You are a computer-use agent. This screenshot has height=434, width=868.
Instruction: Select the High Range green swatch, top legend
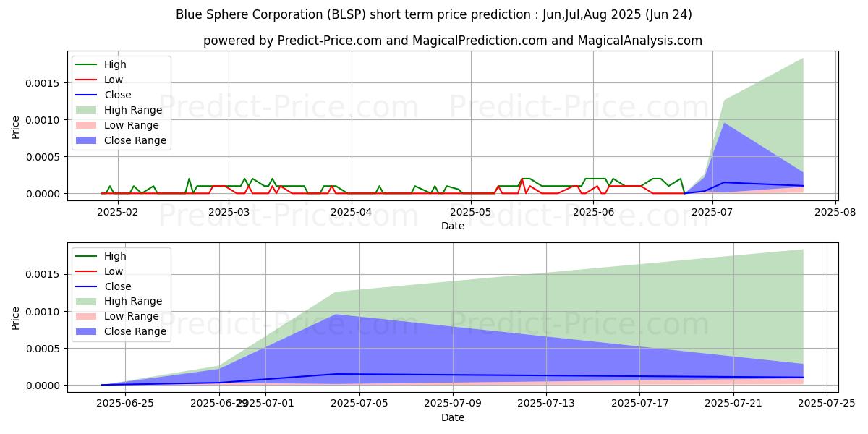(x=88, y=111)
